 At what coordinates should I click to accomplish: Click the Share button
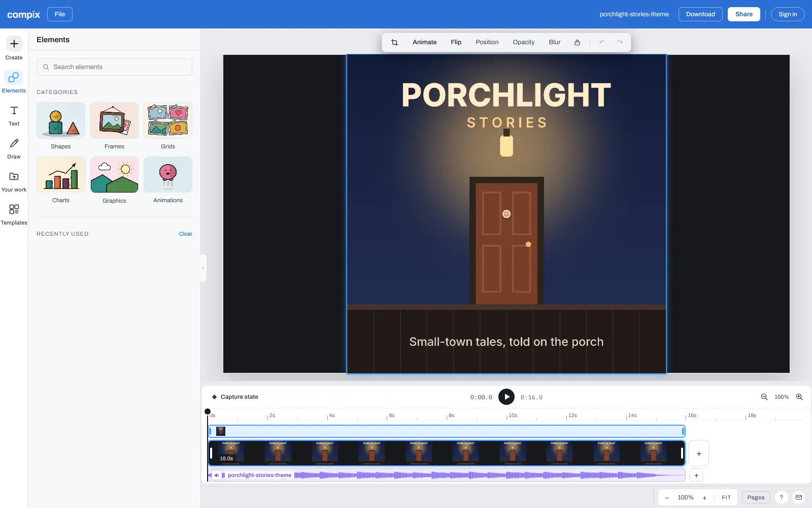click(744, 14)
